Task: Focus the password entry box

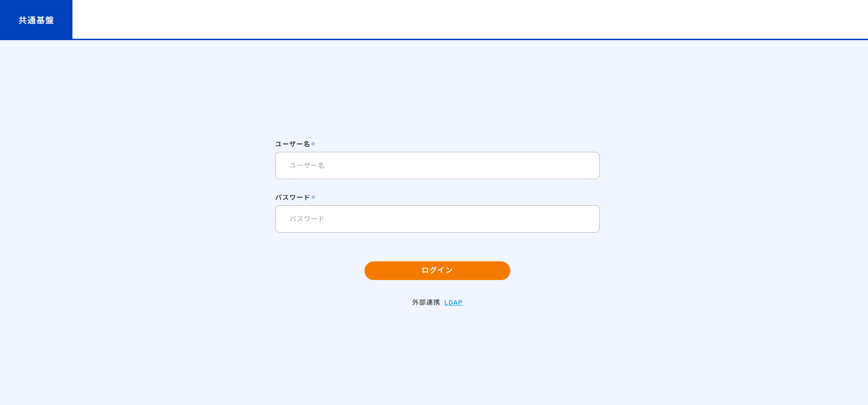Action: (437, 219)
